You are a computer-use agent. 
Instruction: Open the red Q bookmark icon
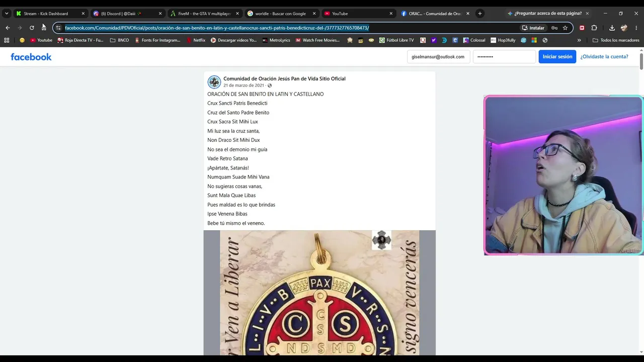(423, 40)
